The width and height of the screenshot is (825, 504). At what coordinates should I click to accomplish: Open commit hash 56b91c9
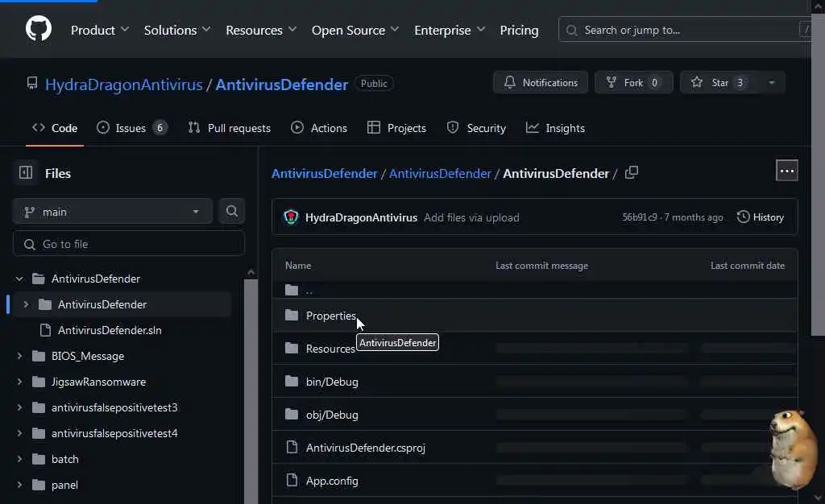click(x=640, y=217)
